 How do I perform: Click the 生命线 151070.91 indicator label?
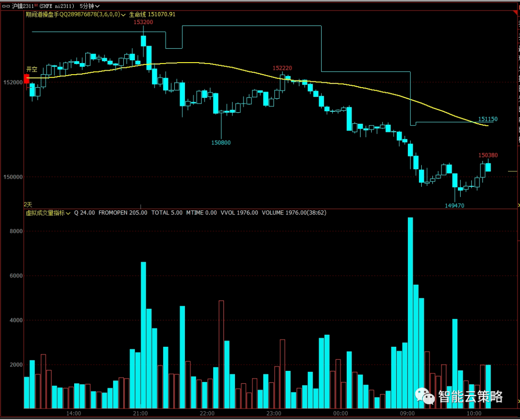point(152,14)
